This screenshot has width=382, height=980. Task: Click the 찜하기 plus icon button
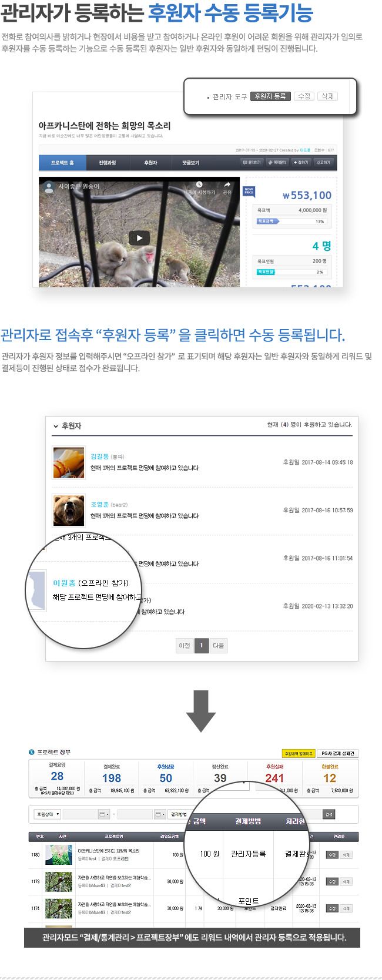click(x=300, y=162)
